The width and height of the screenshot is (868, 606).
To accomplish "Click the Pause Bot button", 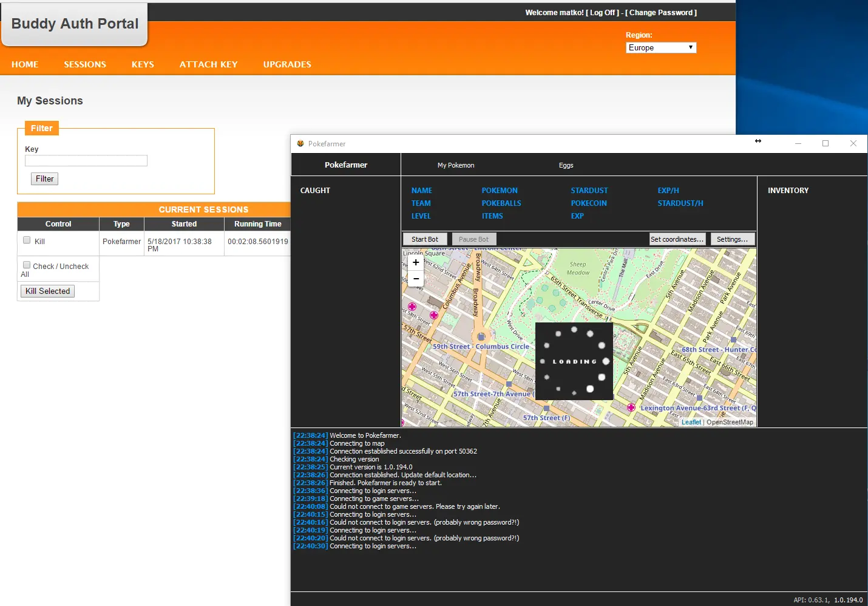I will (473, 239).
